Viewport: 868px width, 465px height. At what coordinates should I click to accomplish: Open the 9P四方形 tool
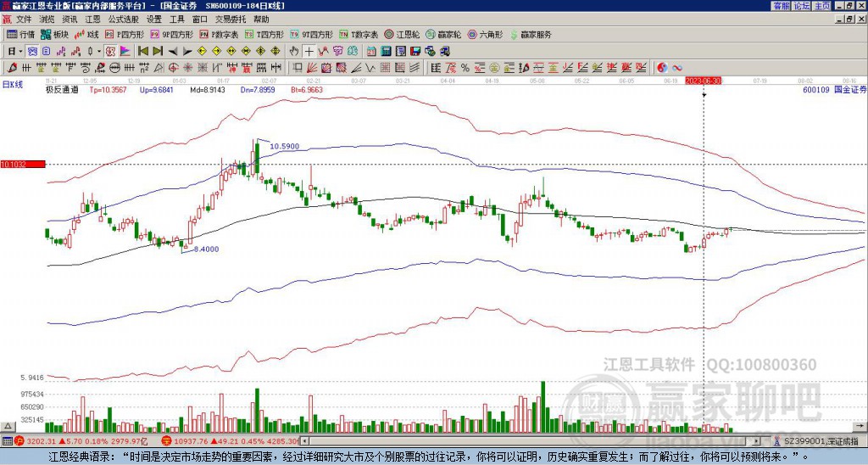[x=172, y=34]
